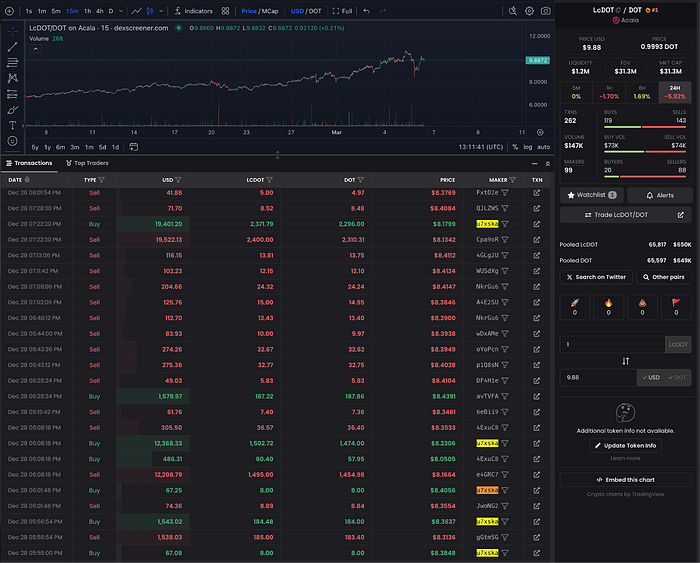Collapse the transactions panel double chevron
This screenshot has width=700, height=563.
tap(548, 164)
